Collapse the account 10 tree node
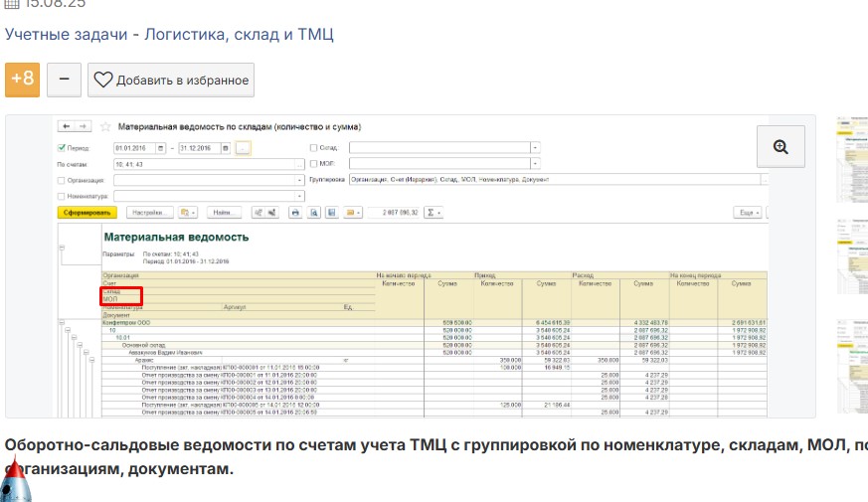This screenshot has height=502, width=868. pyautogui.click(x=68, y=330)
